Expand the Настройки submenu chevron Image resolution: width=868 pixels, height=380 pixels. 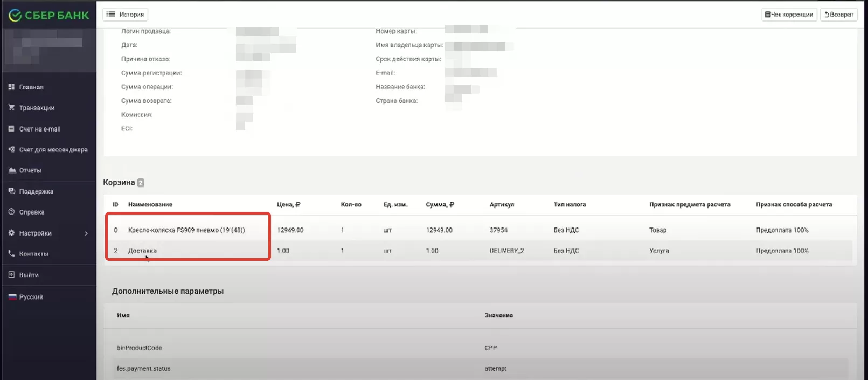86,233
